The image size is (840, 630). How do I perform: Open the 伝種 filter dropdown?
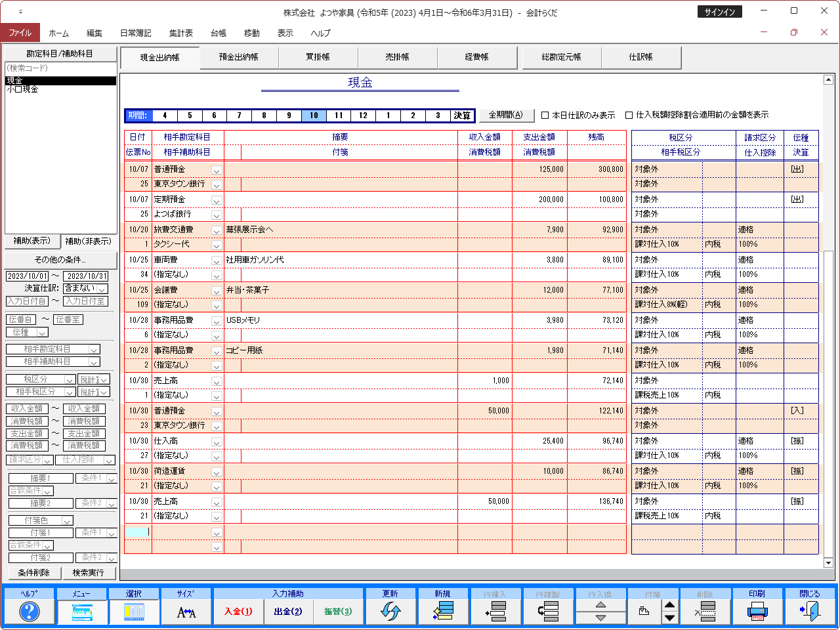click(x=42, y=333)
